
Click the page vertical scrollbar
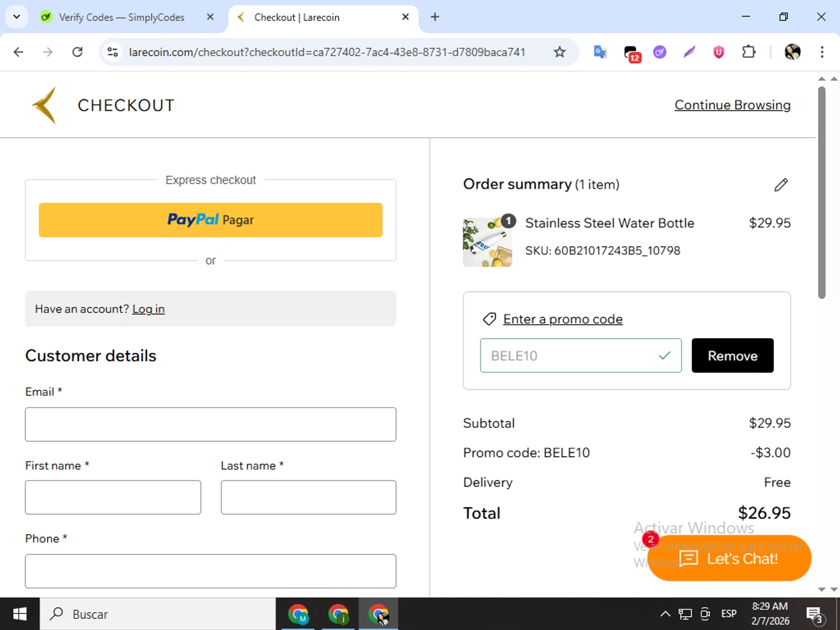pos(822,193)
